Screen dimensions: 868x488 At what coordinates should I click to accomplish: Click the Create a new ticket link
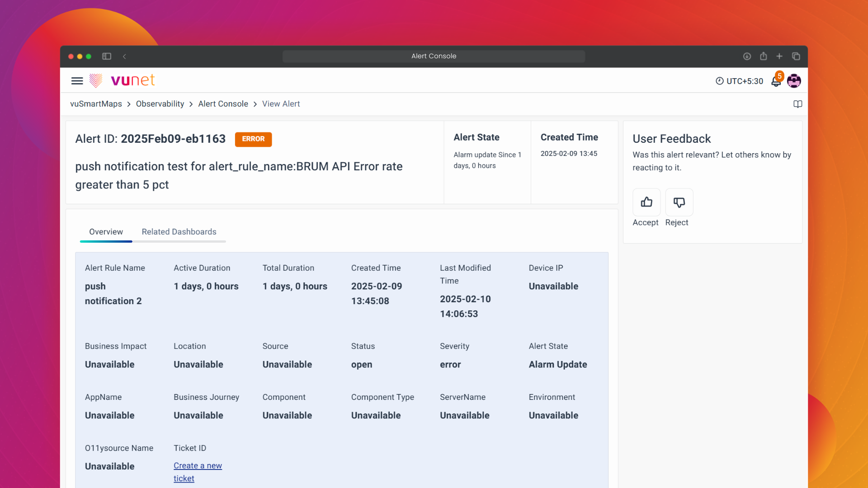tap(198, 466)
